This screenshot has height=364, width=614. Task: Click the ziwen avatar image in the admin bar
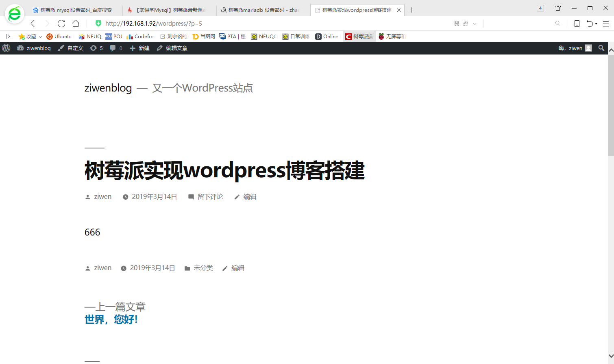pyautogui.click(x=588, y=48)
